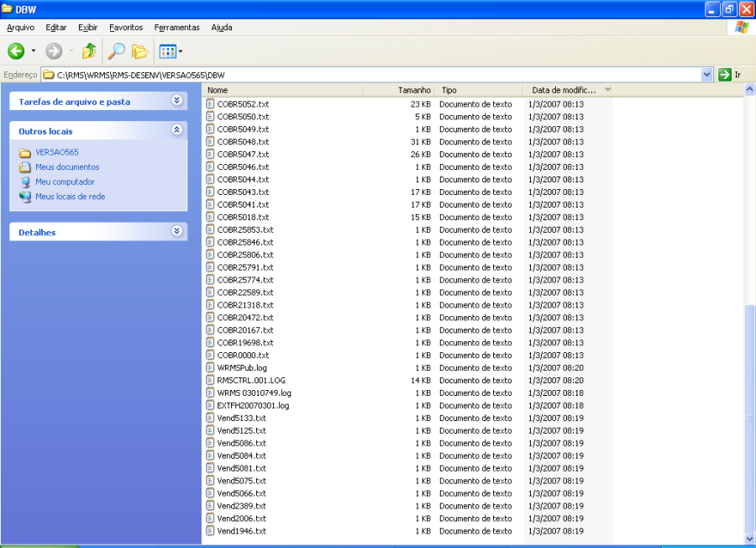This screenshot has width=756, height=548.
Task: Select the COBR5052.txt file icon
Action: (x=210, y=103)
